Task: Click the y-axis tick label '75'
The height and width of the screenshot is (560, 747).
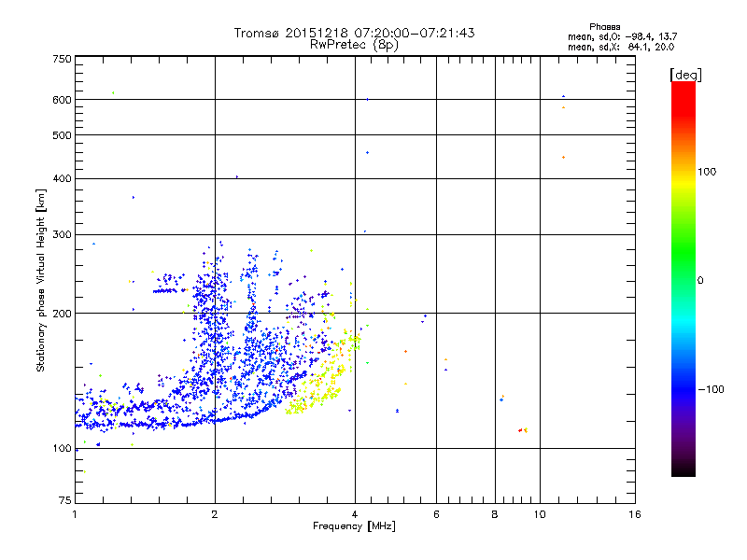Action: [65, 500]
